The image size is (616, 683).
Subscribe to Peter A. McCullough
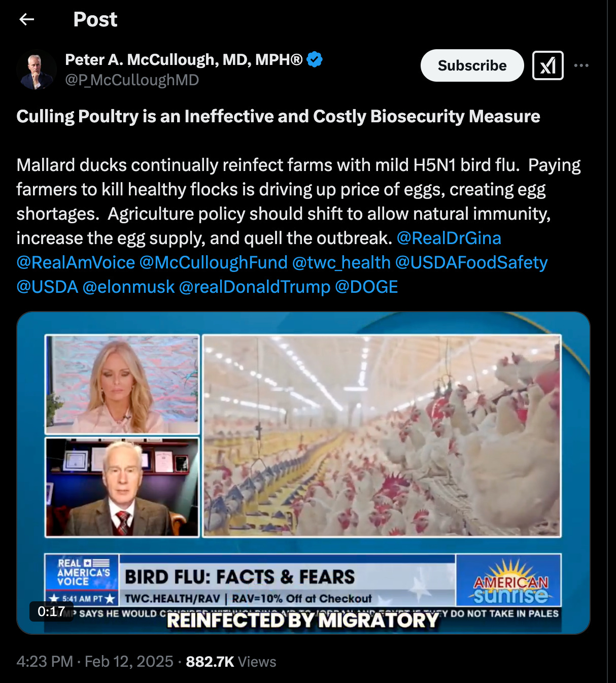472,65
